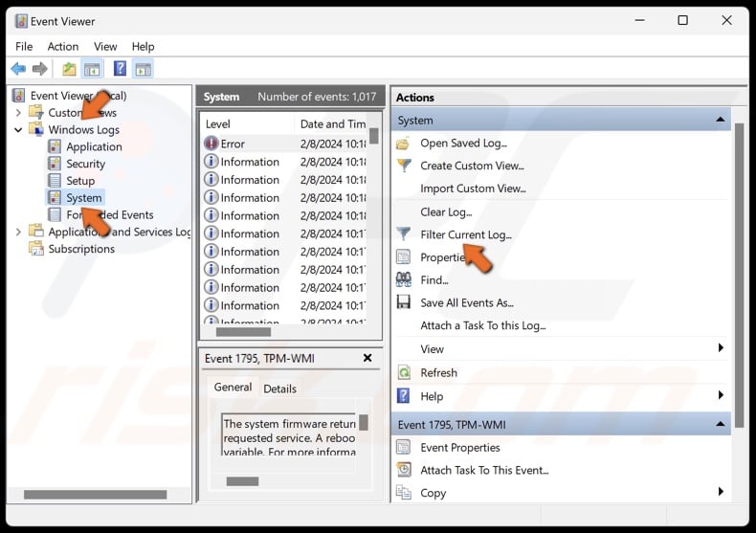This screenshot has width=756, height=533.
Task: Open the Action menu
Action: (62, 47)
